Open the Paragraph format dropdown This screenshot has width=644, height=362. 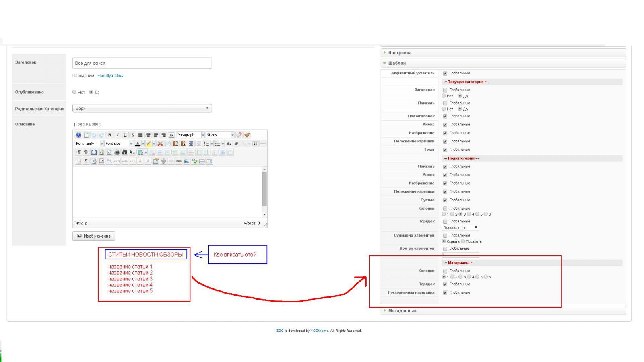pos(190,135)
